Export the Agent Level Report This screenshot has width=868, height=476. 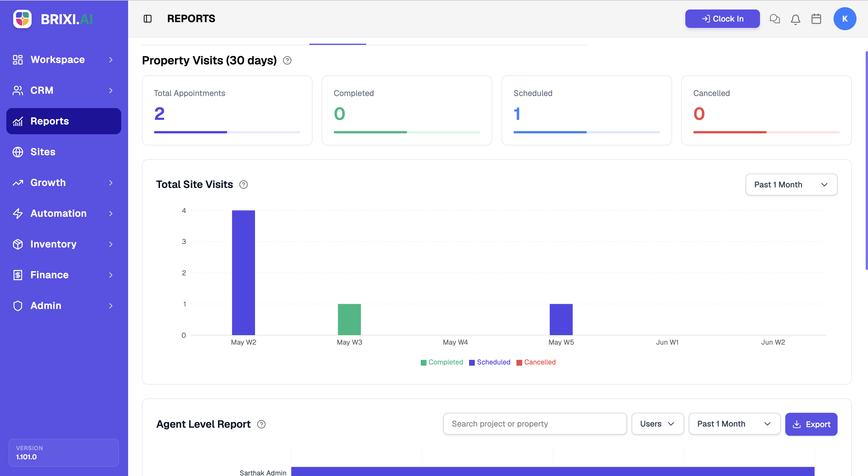coord(811,424)
